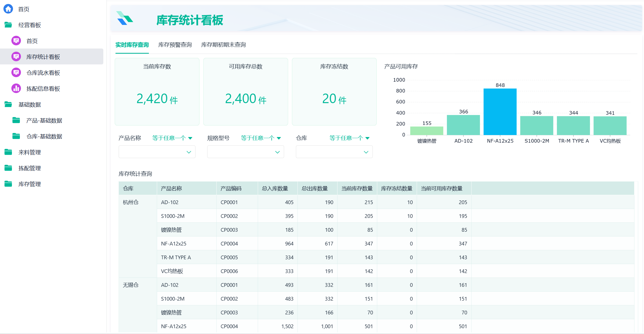Change 仓库 condition 等于任意一个 operator
This screenshot has height=334, width=644.
pos(349,138)
